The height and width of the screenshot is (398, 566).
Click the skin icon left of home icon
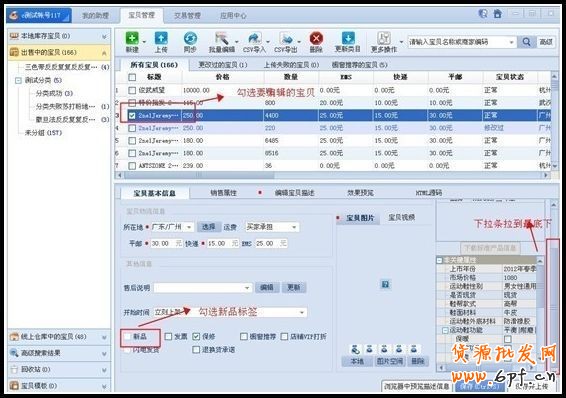[483, 14]
